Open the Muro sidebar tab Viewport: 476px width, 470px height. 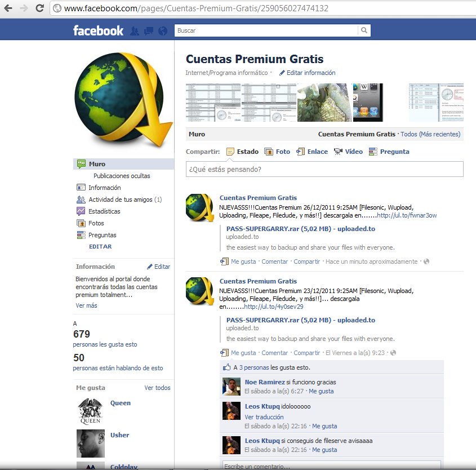click(x=123, y=164)
